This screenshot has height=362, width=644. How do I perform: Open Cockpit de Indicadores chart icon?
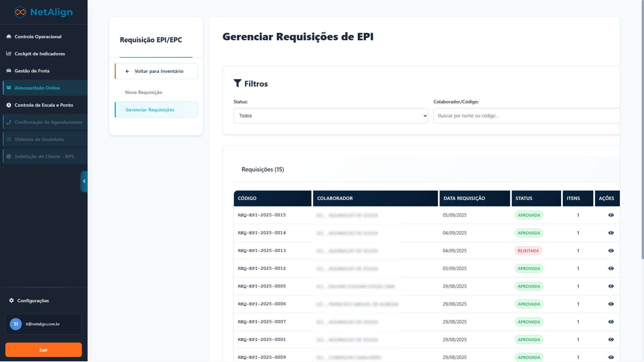coord(9,54)
